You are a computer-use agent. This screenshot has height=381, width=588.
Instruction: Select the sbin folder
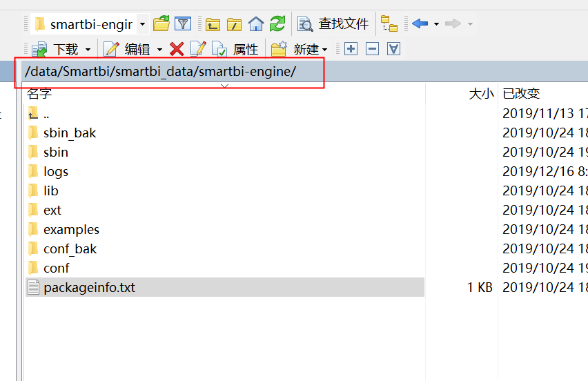[x=56, y=153]
